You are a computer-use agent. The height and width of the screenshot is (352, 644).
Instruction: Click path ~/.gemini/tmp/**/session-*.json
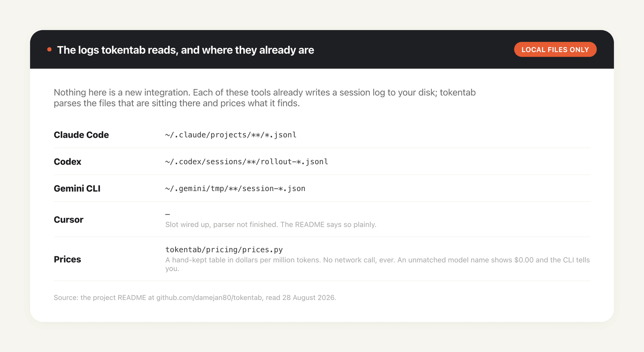(x=235, y=189)
